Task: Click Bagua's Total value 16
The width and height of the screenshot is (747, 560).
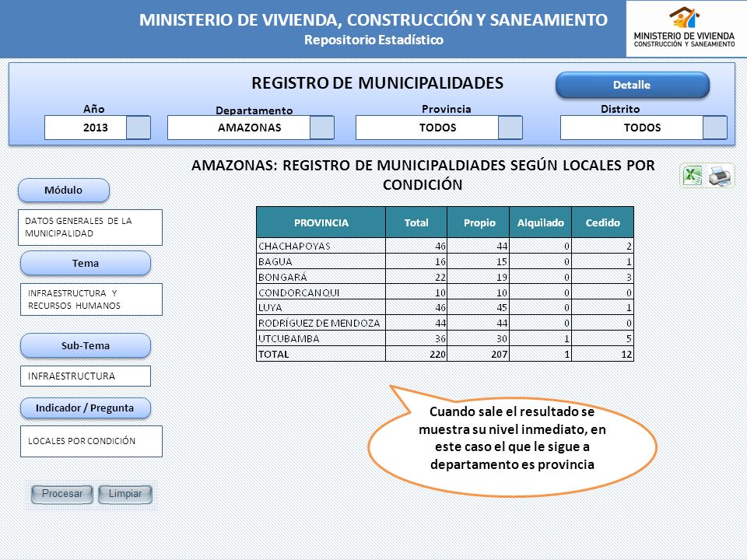Action: [440, 261]
